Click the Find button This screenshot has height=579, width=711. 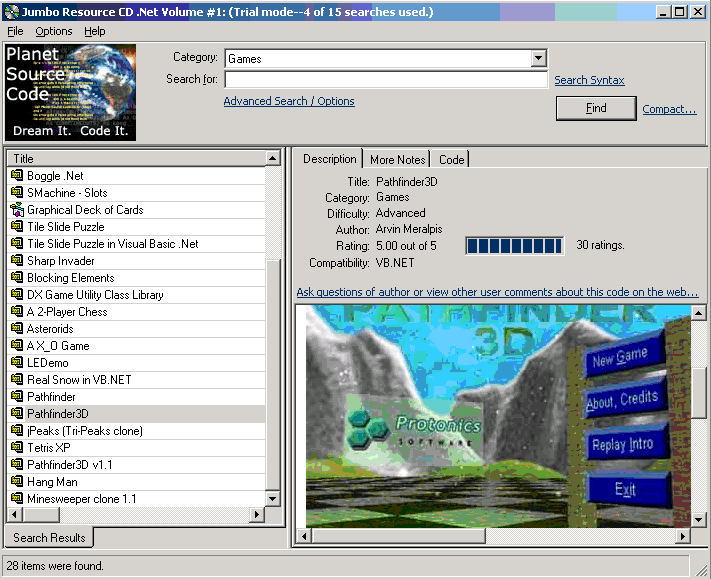tap(596, 108)
